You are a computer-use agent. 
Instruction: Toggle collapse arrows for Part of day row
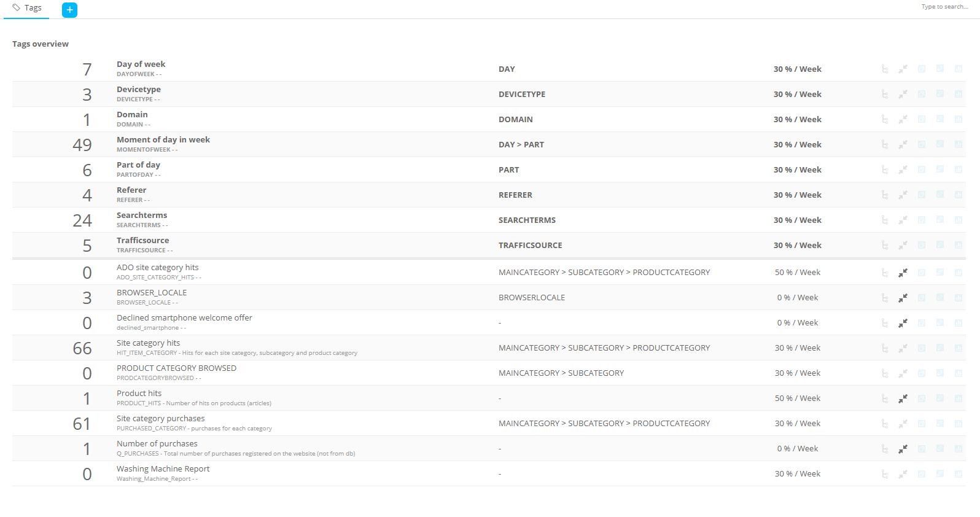(903, 170)
